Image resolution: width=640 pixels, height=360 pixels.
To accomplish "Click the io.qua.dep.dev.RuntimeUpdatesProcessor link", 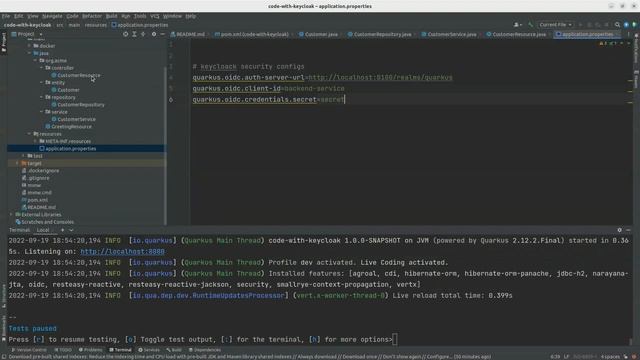I will point(209,296).
